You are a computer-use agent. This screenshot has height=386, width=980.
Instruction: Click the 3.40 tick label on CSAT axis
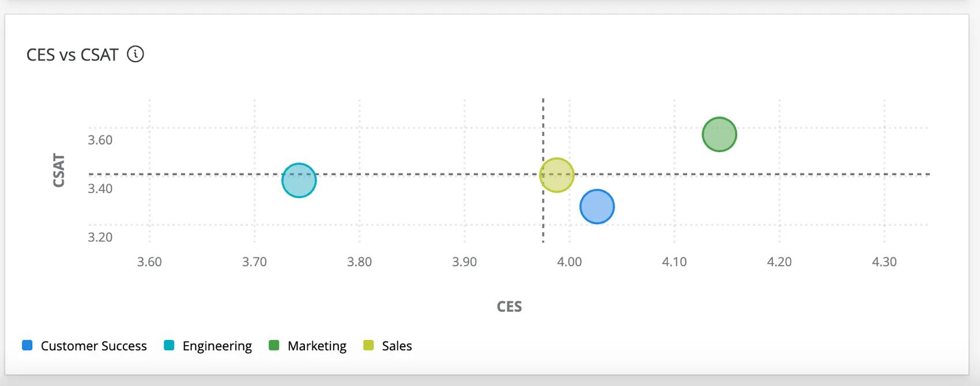click(100, 188)
